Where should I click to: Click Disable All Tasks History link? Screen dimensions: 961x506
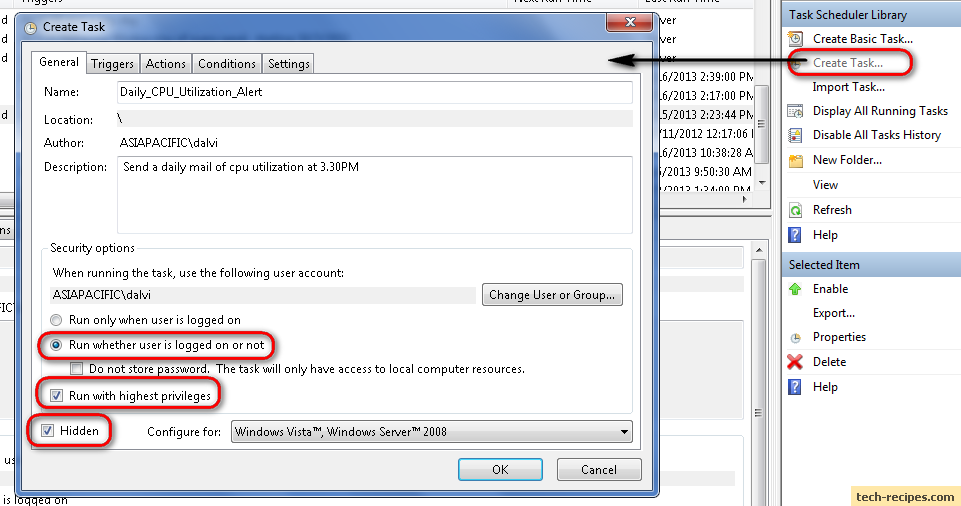pos(876,135)
